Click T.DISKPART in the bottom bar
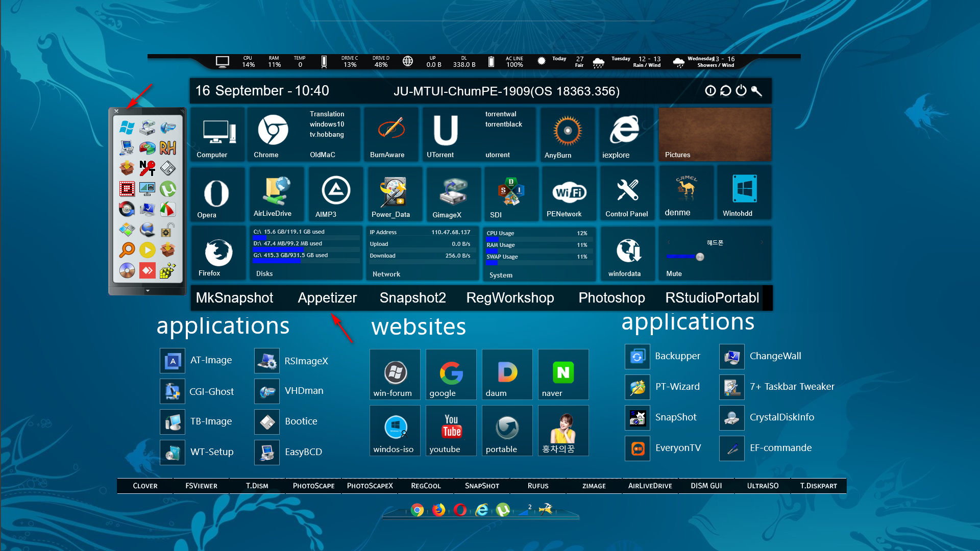 click(x=819, y=486)
